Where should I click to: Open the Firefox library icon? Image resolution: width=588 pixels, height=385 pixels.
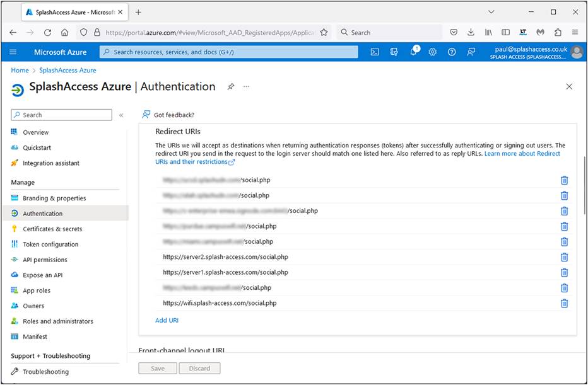coord(488,33)
